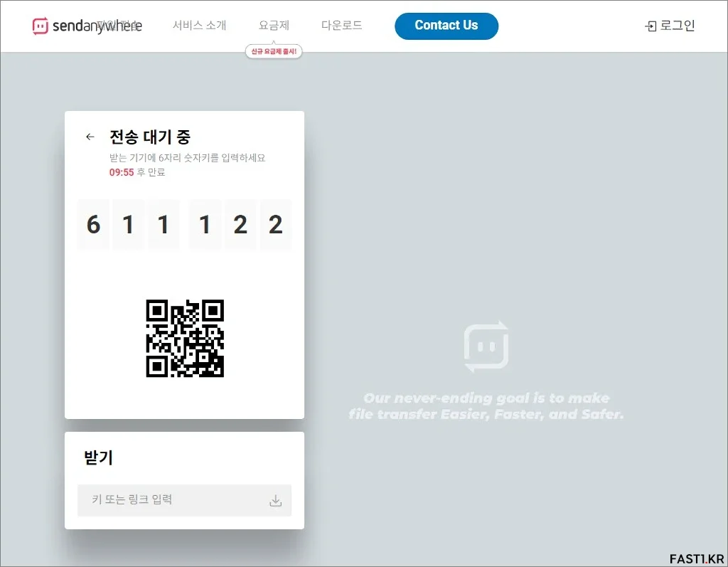Click the 받기 heading
Image resolution: width=728 pixels, height=567 pixels.
click(98, 457)
